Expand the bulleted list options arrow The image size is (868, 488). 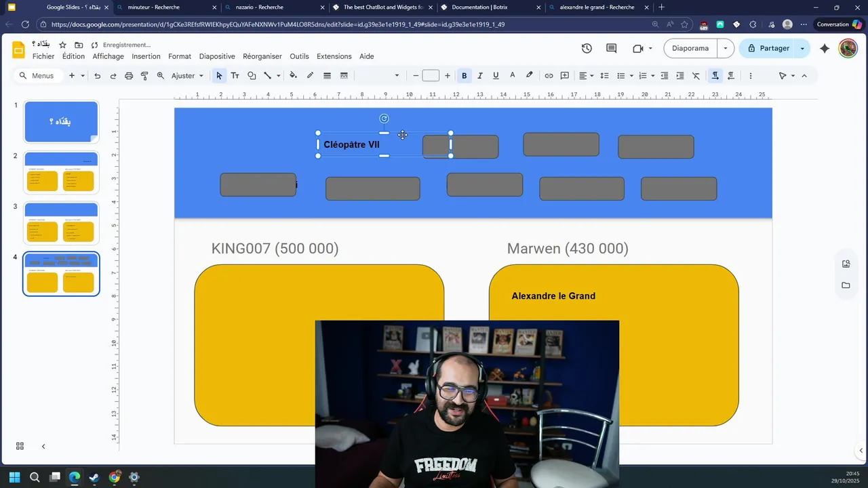tap(631, 76)
